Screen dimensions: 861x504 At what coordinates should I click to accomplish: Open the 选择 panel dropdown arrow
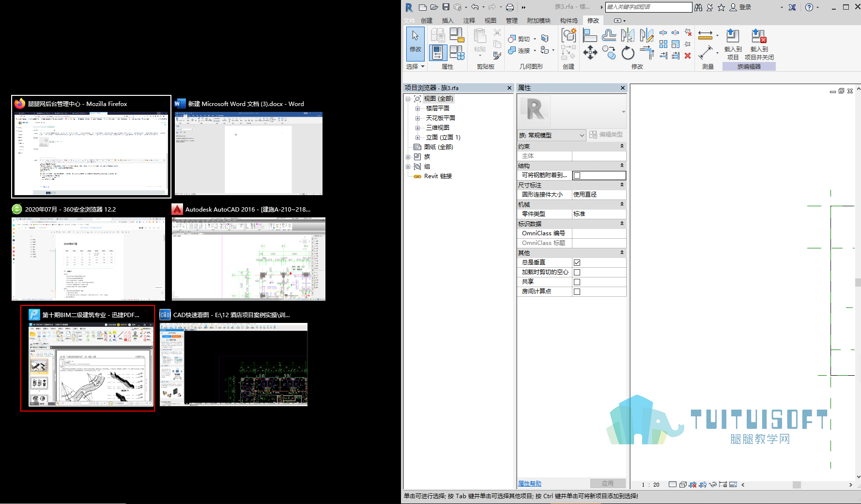[x=423, y=66]
